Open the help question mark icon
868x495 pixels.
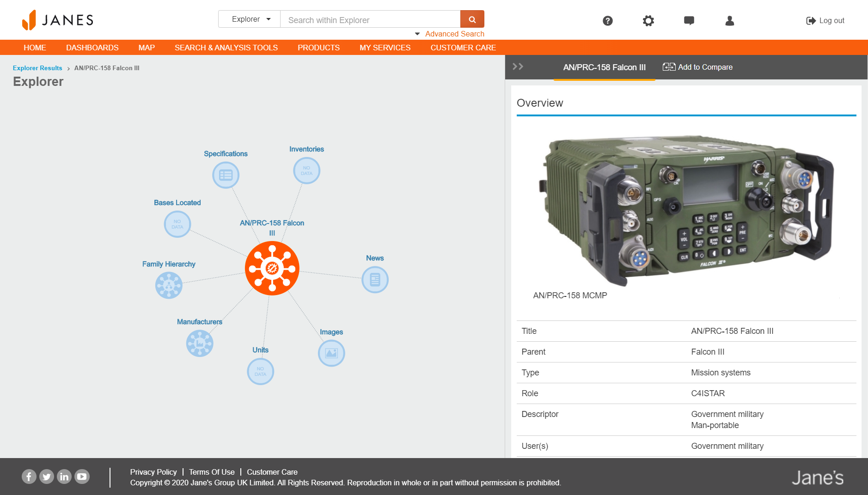(608, 21)
